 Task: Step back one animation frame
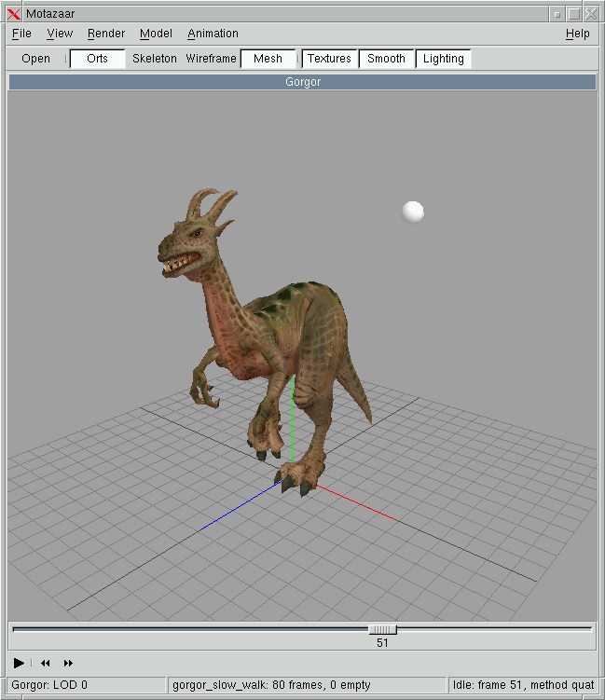tap(45, 663)
